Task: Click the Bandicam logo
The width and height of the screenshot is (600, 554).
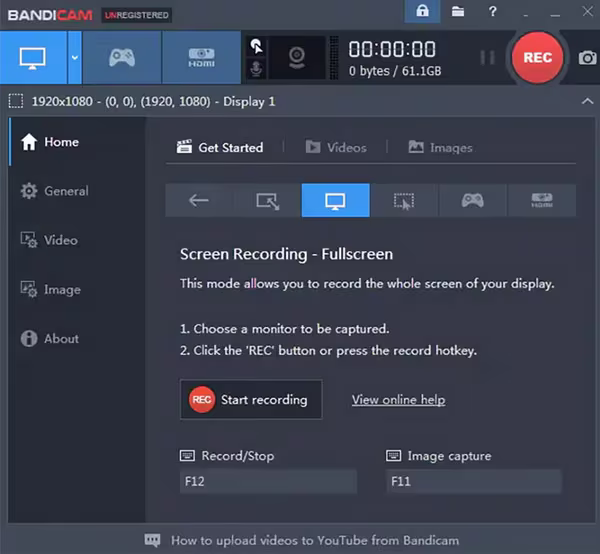Action: coord(50,15)
